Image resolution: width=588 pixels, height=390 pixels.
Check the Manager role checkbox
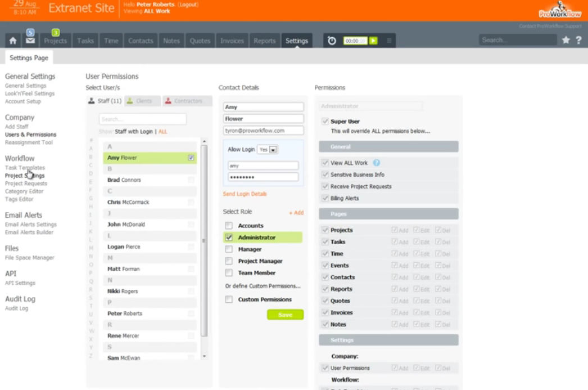coord(229,249)
